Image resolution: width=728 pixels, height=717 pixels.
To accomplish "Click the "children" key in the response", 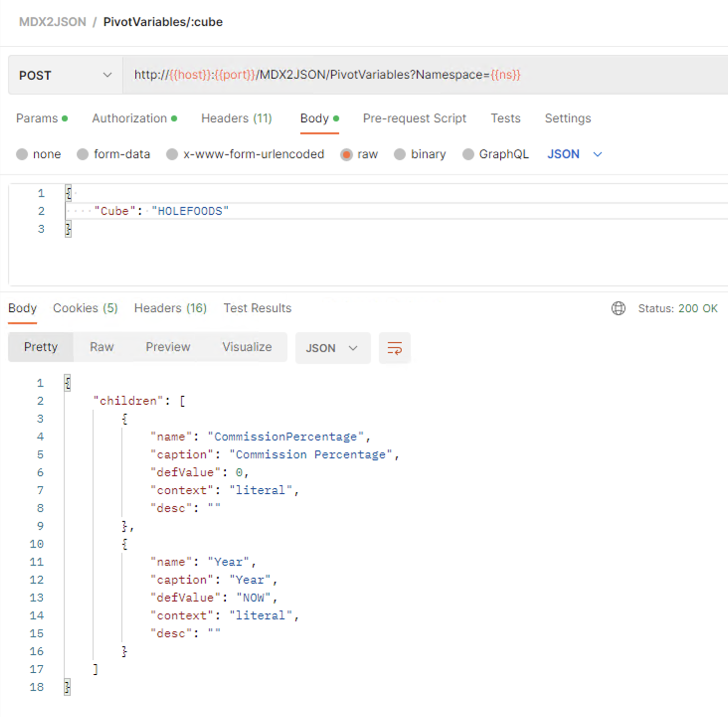I will 129,401.
